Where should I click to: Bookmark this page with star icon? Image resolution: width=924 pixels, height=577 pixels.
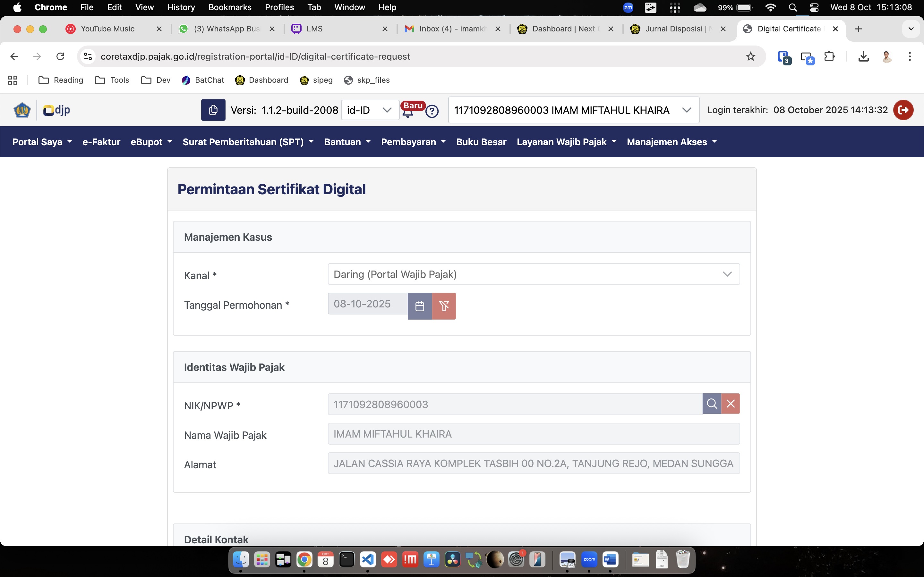coord(750,56)
